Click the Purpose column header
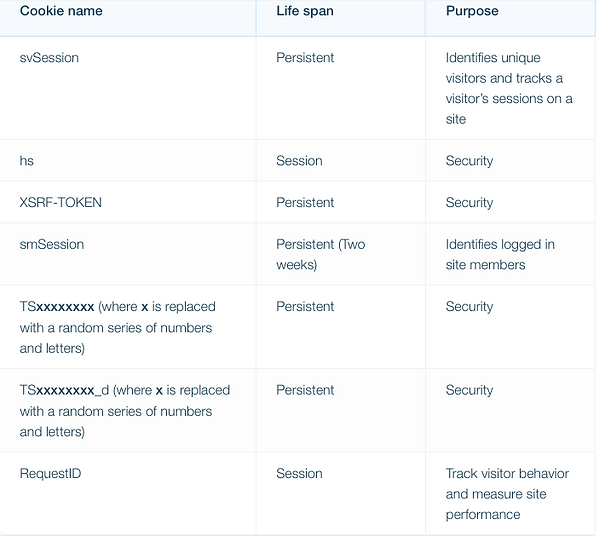The height and width of the screenshot is (536, 599). point(472,11)
